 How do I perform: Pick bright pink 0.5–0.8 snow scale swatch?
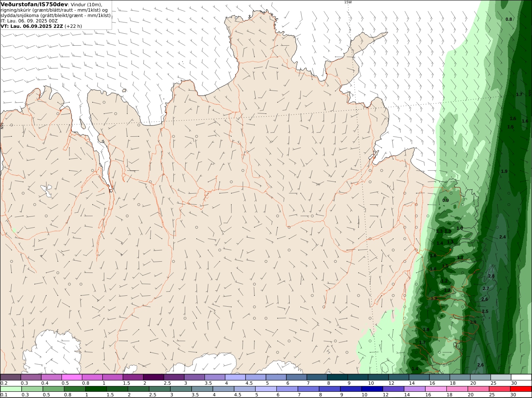click(x=72, y=377)
